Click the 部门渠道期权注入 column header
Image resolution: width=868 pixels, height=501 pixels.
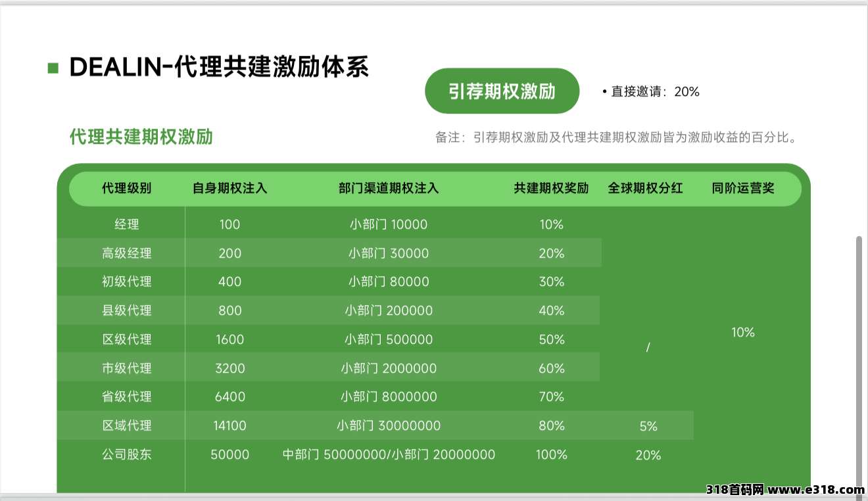[388, 188]
